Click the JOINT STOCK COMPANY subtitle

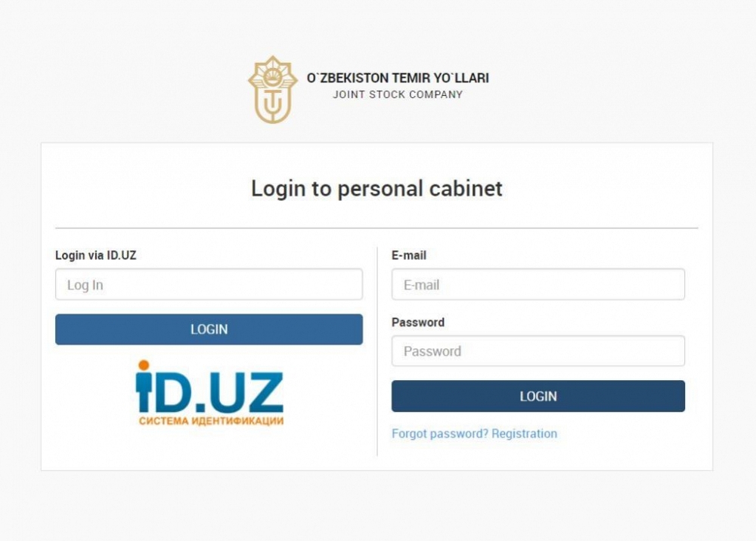[398, 94]
